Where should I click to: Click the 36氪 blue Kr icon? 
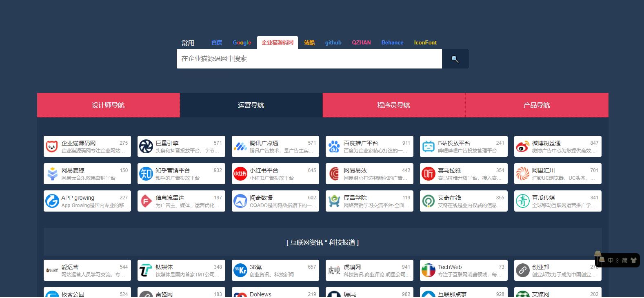tap(240, 270)
